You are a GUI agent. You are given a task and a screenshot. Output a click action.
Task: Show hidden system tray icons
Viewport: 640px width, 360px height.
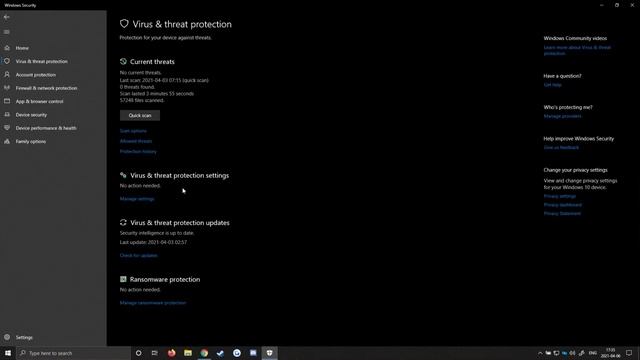[540, 353]
